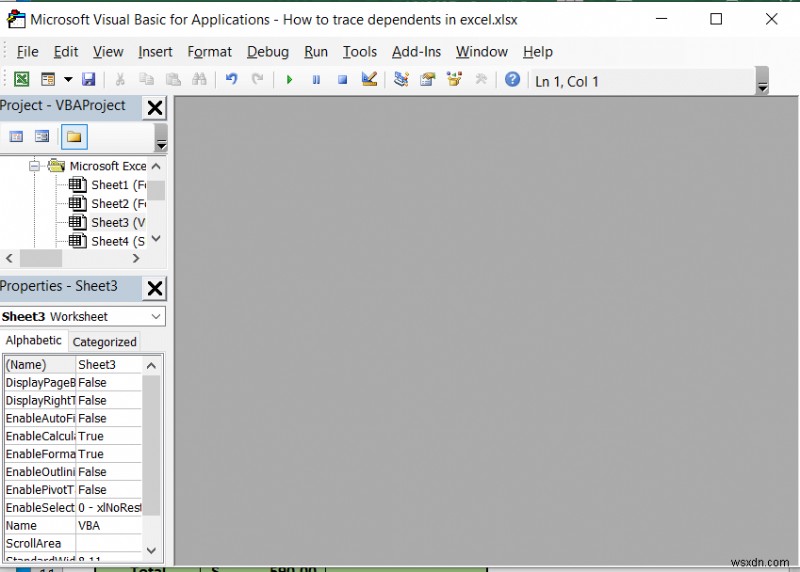Click the Name property value VBA

point(109,526)
